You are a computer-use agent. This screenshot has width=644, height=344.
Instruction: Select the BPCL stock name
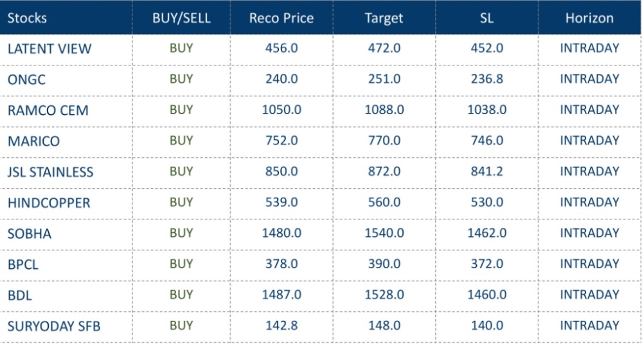point(23,264)
